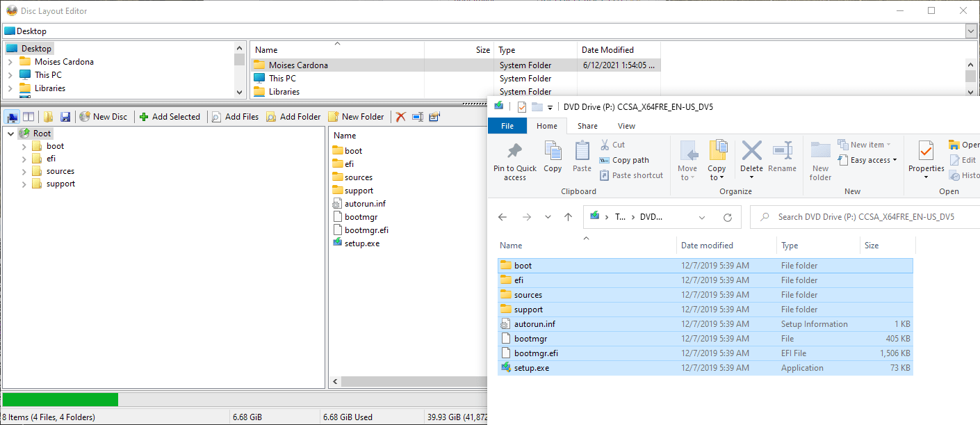The height and width of the screenshot is (425, 980).
Task: Click the rename icon beside the red X
Action: pyautogui.click(x=418, y=117)
